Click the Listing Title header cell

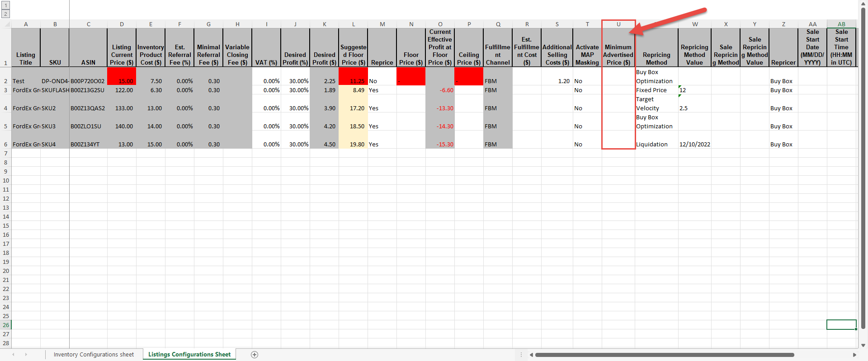tap(26, 47)
